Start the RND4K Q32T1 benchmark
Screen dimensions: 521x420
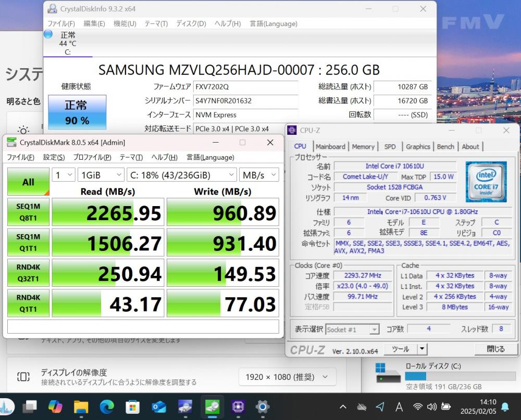click(28, 273)
